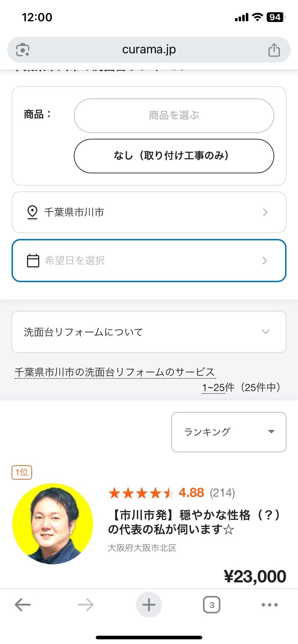
Task: Tap the ¥23,000 price
Action: pyautogui.click(x=255, y=576)
